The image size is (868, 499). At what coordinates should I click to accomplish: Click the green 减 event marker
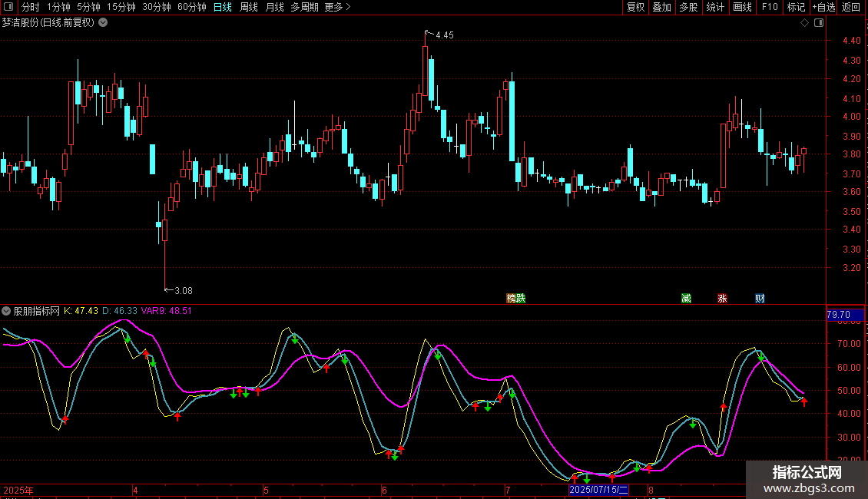coord(686,298)
